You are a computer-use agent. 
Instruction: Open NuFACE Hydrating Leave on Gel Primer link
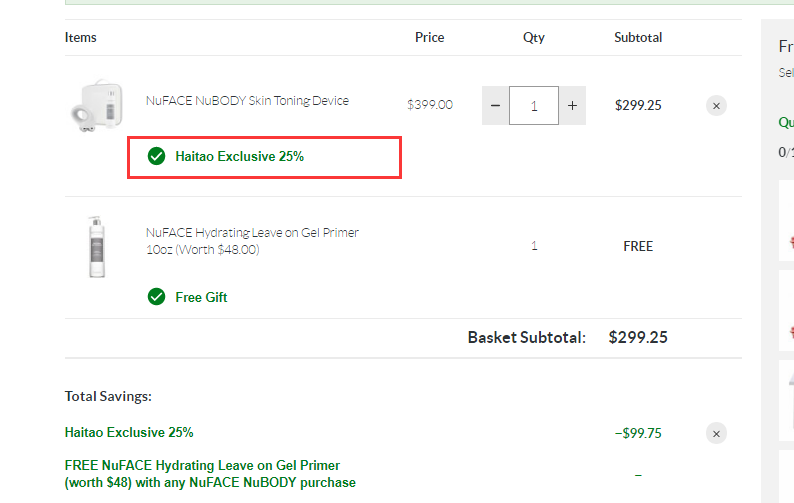point(252,241)
